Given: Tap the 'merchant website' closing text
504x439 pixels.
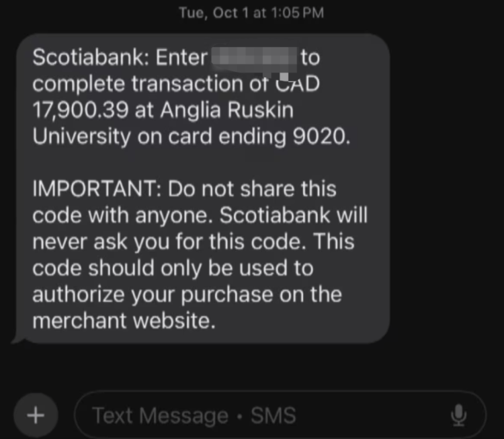Looking at the screenshot, I should (x=124, y=321).
